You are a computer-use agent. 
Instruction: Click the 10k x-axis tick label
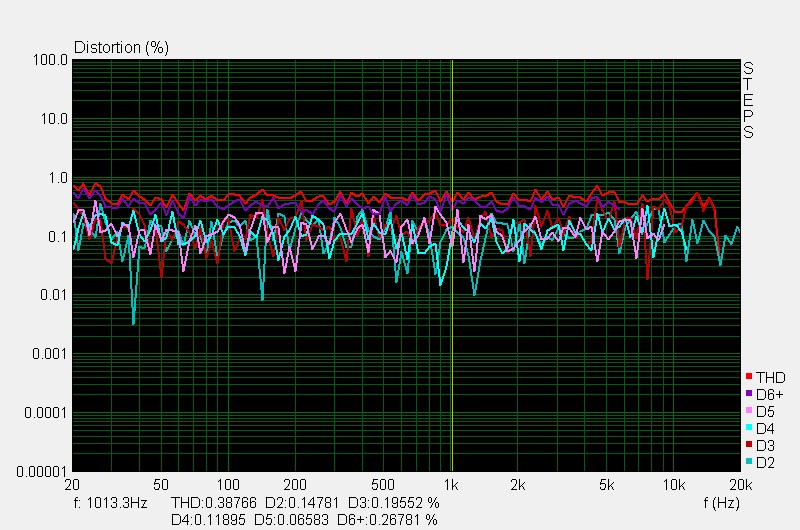click(674, 485)
